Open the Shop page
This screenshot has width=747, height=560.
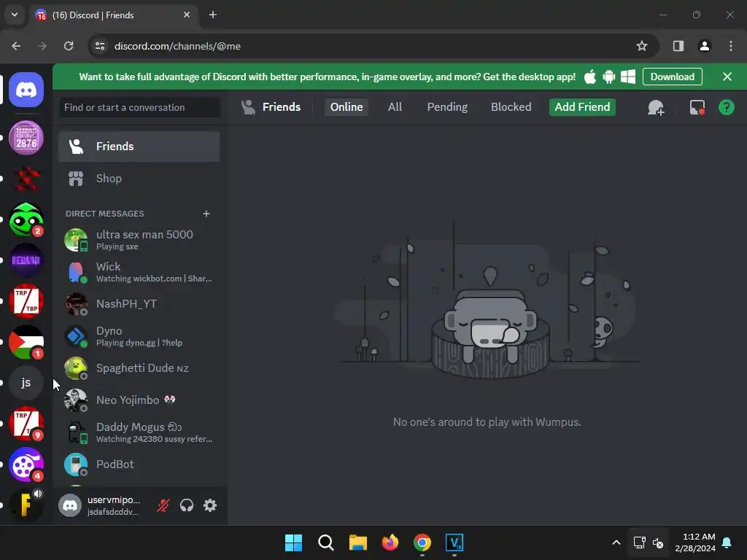pyautogui.click(x=139, y=179)
